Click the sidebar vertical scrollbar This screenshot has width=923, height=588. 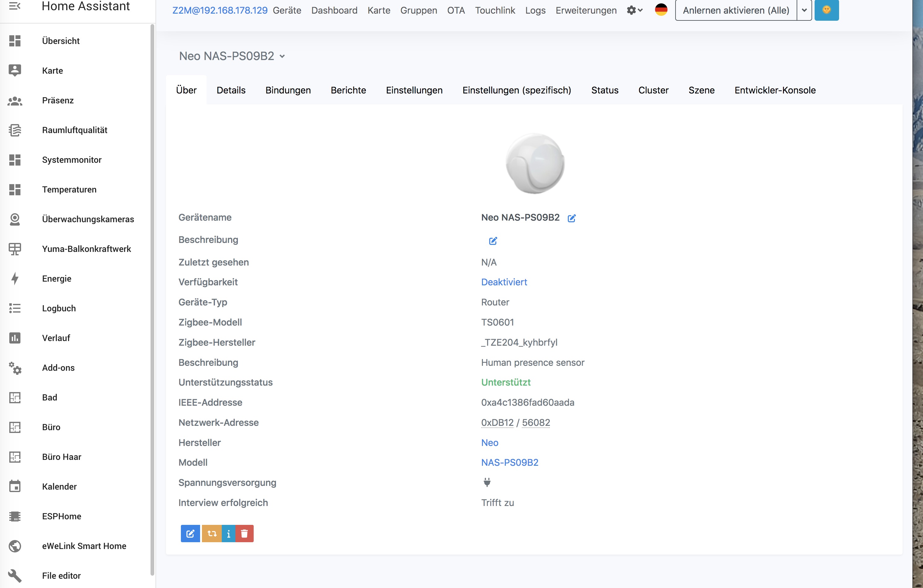tap(152, 299)
